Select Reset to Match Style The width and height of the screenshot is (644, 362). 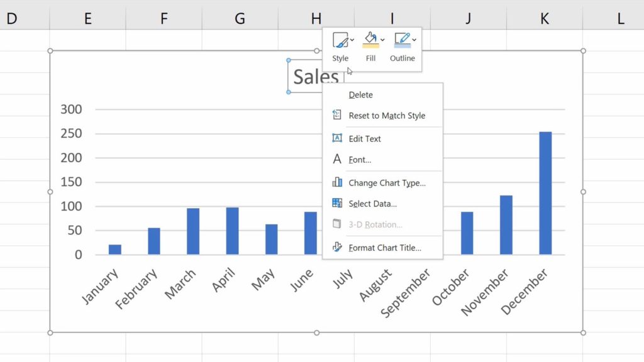tap(386, 116)
